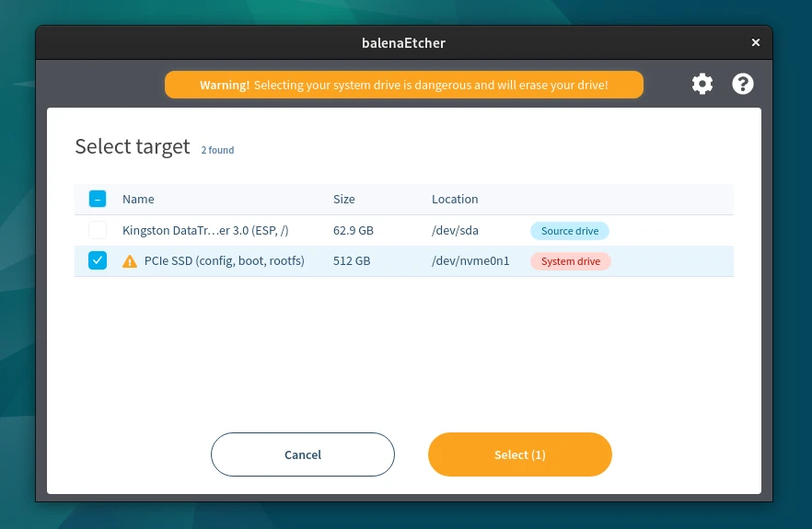Uncheck the PCIe SSD drive checkbox
Viewport: 812px width, 529px height.
[98, 260]
